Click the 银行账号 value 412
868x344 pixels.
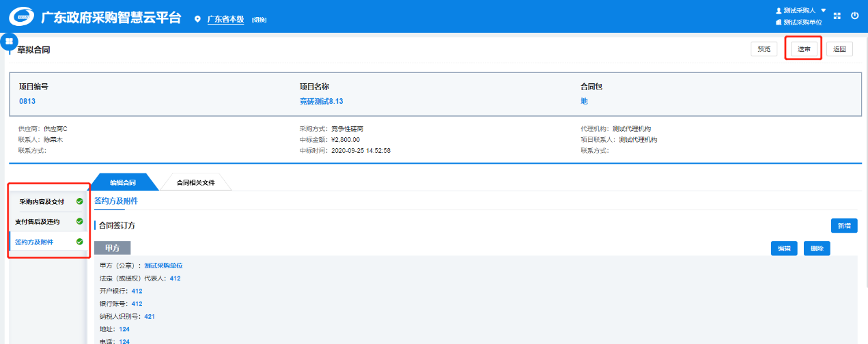(x=137, y=304)
